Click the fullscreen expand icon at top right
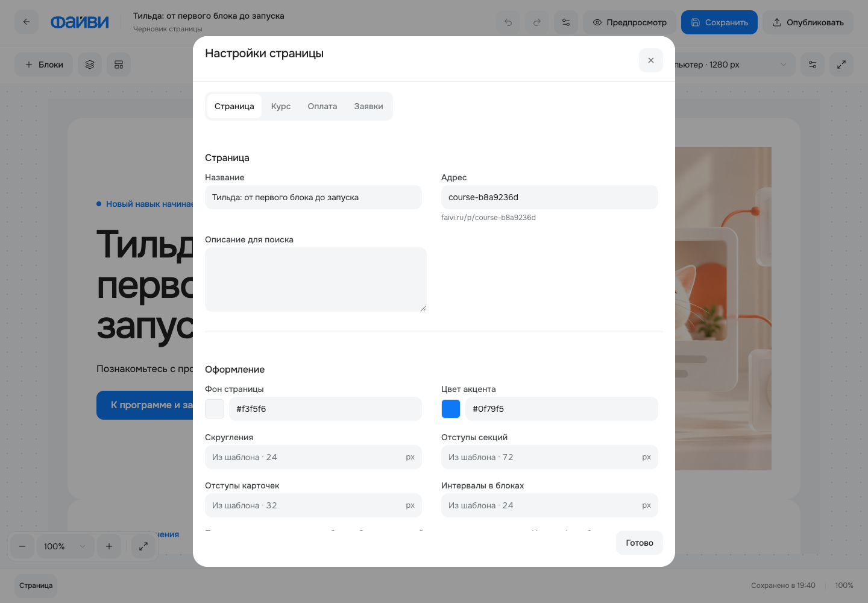Screen dimensions: 868x603 [841, 65]
